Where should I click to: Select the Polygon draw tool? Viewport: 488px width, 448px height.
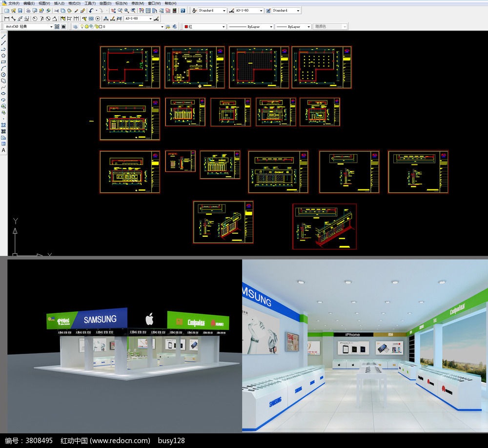(3, 56)
